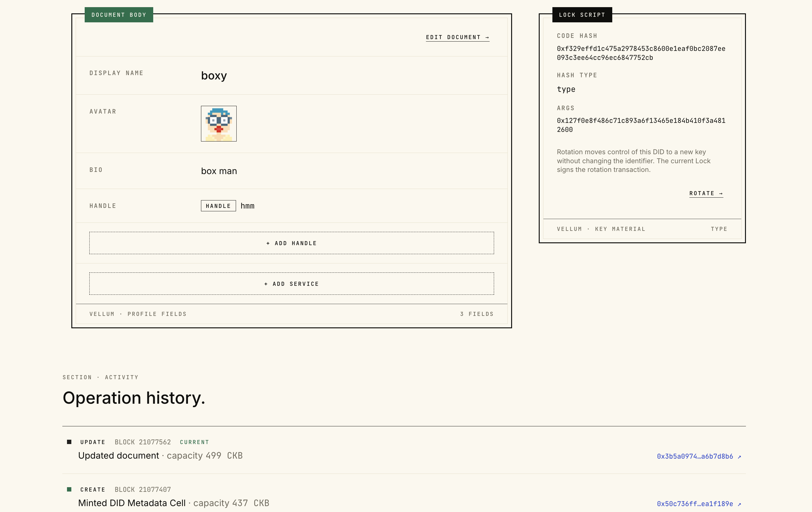
Task: Click the Operation history heading
Action: point(134,398)
